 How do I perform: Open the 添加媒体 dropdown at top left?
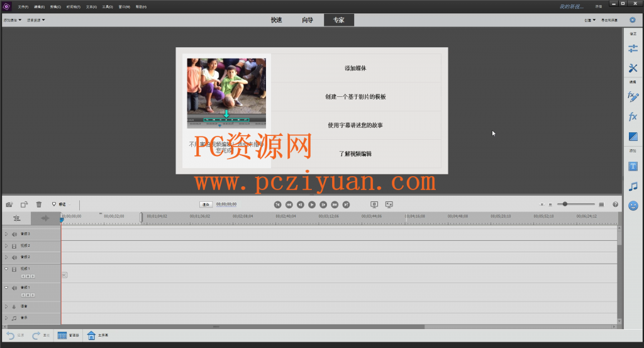[13, 20]
